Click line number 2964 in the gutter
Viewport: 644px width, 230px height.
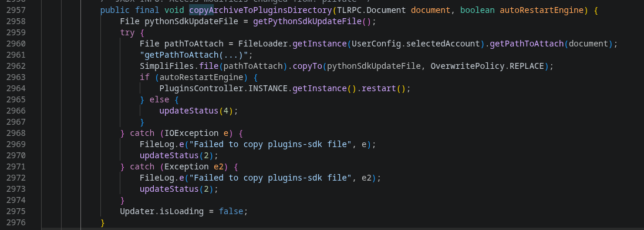click(x=16, y=88)
